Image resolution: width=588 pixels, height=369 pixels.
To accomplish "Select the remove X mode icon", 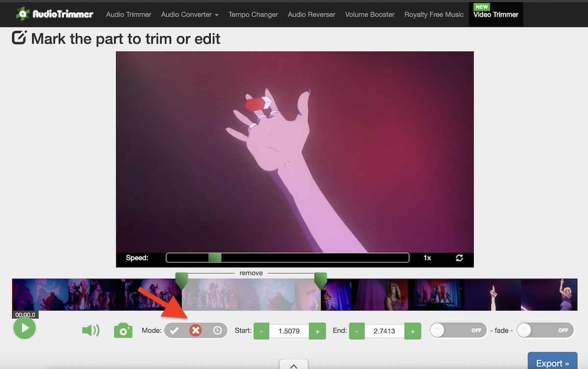I will coord(196,330).
